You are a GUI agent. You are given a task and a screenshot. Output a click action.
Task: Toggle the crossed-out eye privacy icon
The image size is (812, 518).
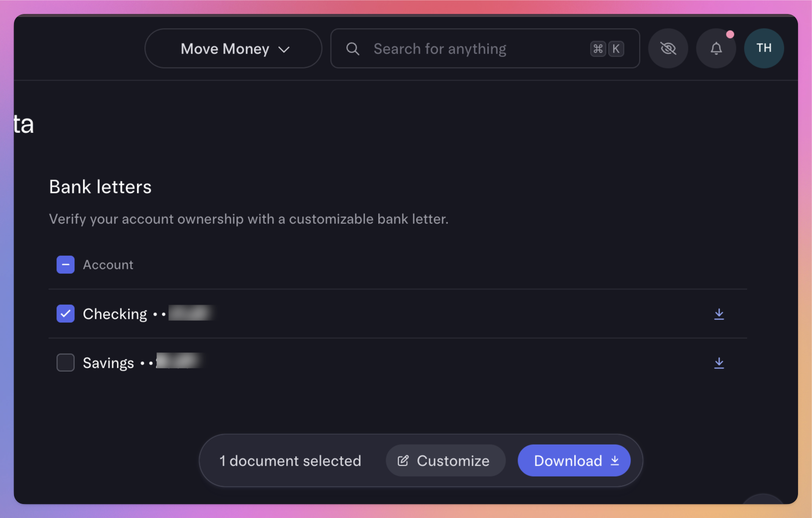tap(668, 48)
